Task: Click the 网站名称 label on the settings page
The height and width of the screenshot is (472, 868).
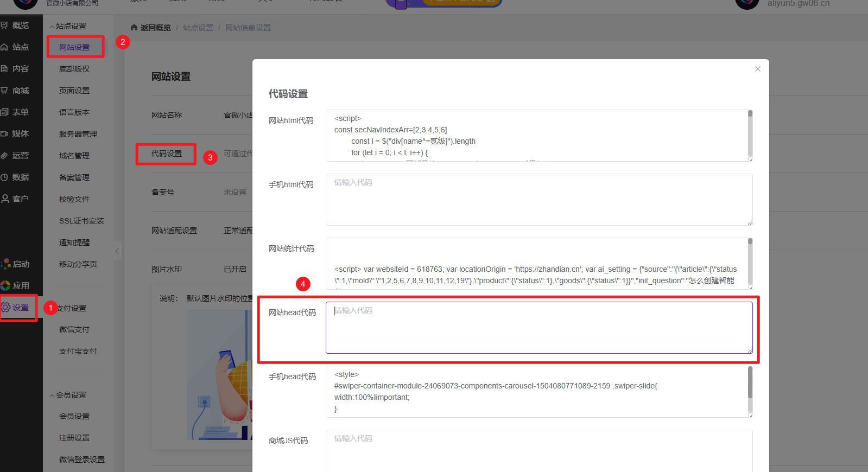Action: (167, 115)
